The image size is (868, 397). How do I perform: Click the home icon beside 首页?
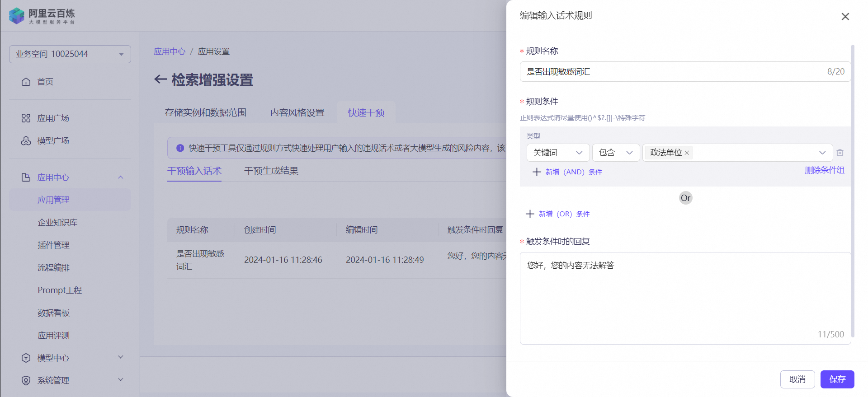click(26, 82)
